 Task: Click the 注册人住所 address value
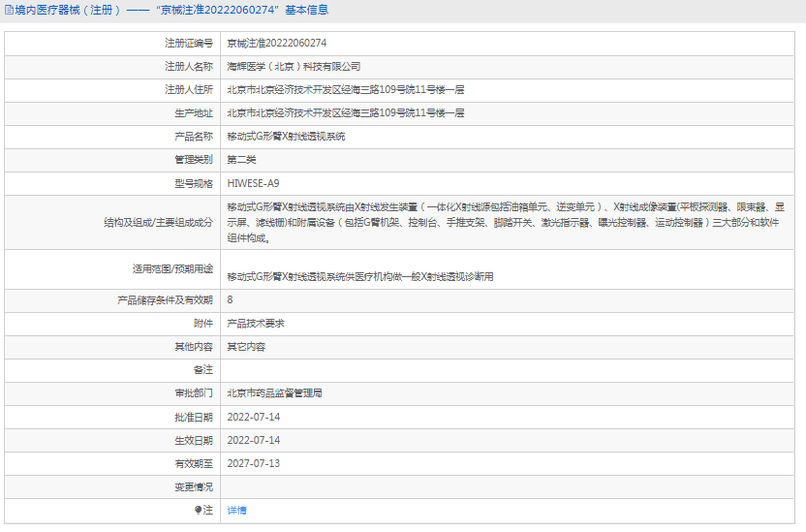click(x=346, y=89)
